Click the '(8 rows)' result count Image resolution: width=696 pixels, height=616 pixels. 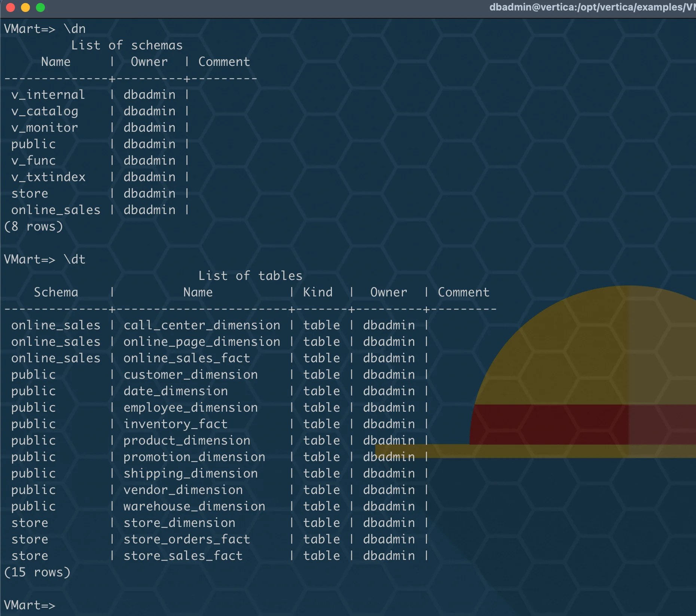pyautogui.click(x=33, y=226)
